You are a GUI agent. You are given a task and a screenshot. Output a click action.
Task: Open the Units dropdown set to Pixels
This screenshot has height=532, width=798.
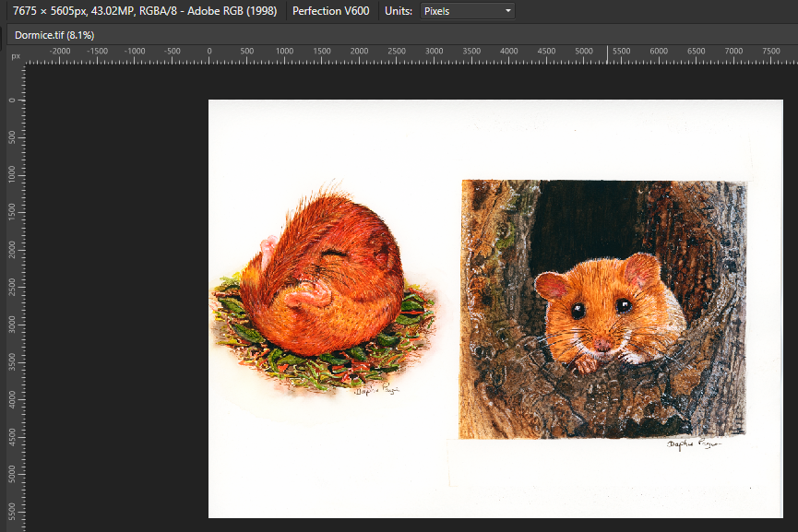click(467, 11)
